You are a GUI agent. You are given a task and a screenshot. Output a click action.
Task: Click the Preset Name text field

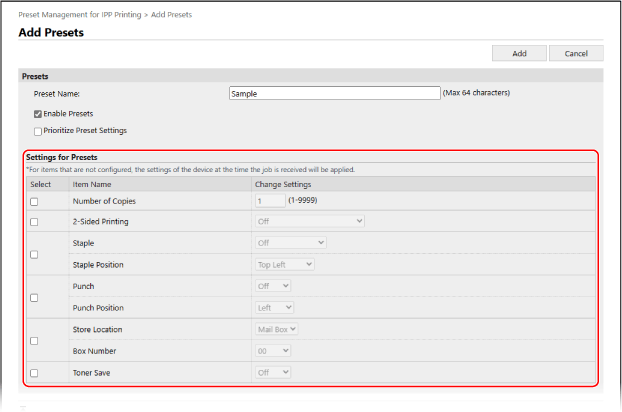[334, 93]
